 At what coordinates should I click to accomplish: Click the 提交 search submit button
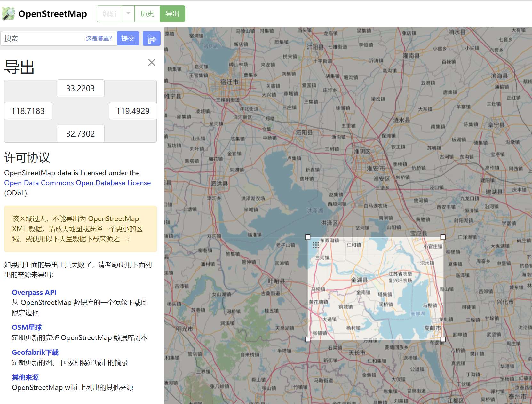coord(128,38)
